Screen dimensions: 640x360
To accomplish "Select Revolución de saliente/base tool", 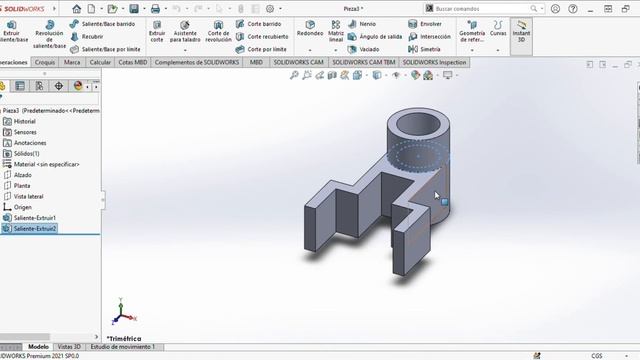I will pos(49,34).
